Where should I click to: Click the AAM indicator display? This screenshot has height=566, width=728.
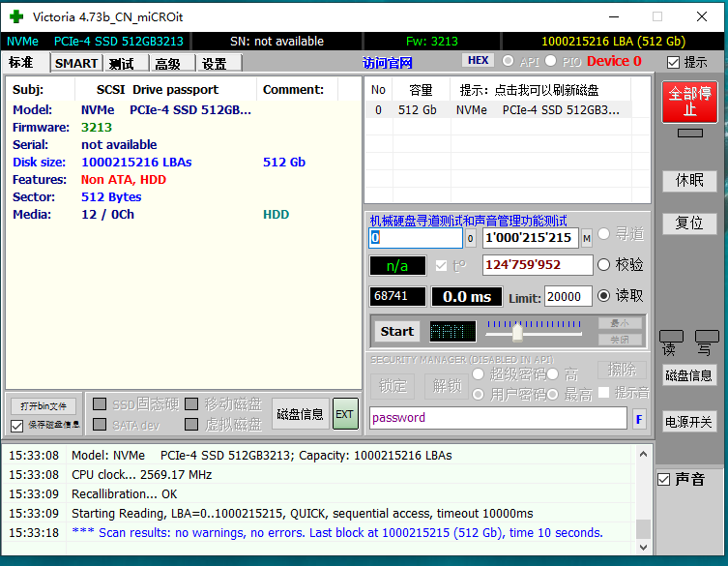452,331
